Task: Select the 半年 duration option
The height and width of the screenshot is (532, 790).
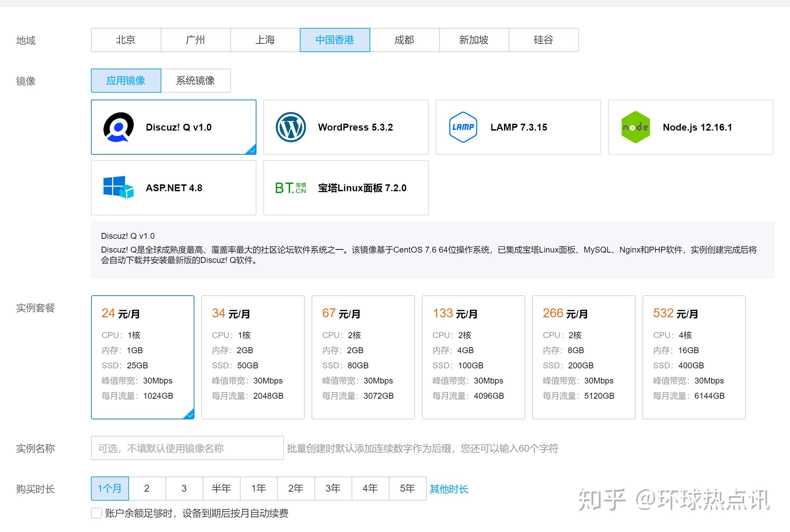Action: pos(222,489)
